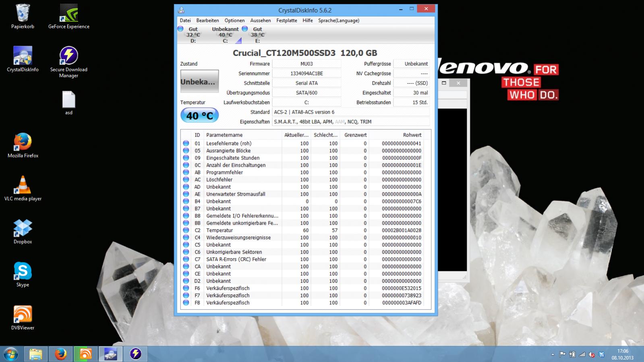Screen dimensions: 644x362
Task: Click the Betriebsstunden 15 Std. field
Action: pyautogui.click(x=411, y=102)
